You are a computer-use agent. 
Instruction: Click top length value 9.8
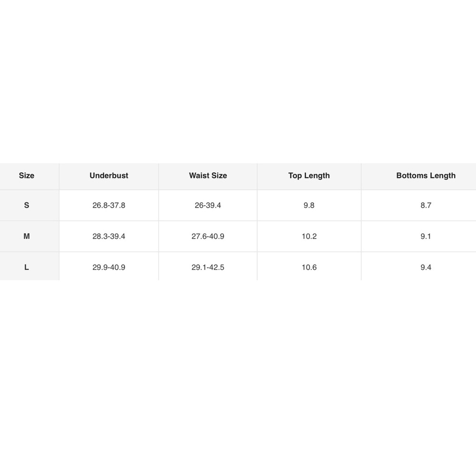309,205
